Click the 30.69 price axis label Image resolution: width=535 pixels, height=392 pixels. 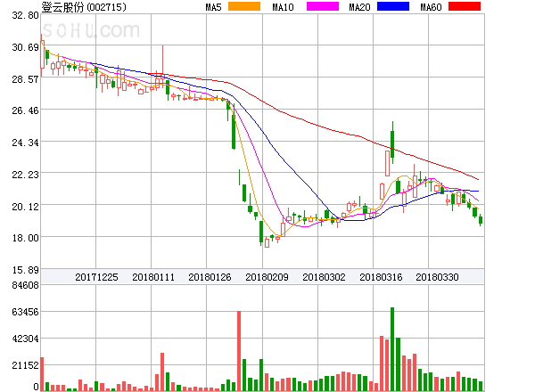[x=25, y=47]
